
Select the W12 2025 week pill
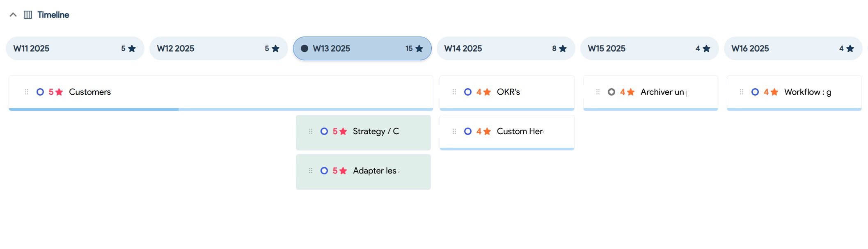point(219,48)
